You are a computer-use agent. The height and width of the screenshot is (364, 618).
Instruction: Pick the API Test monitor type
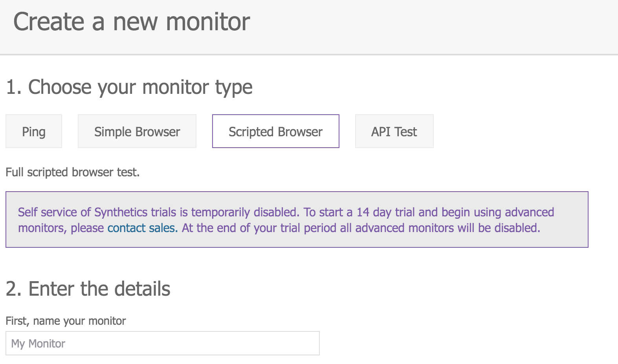(394, 131)
